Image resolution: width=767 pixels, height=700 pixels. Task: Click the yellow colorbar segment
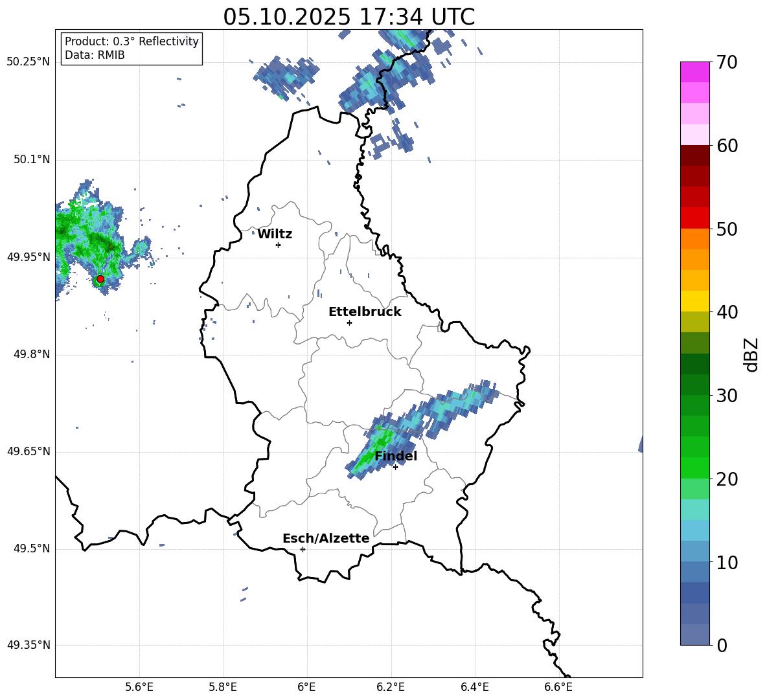click(x=694, y=301)
